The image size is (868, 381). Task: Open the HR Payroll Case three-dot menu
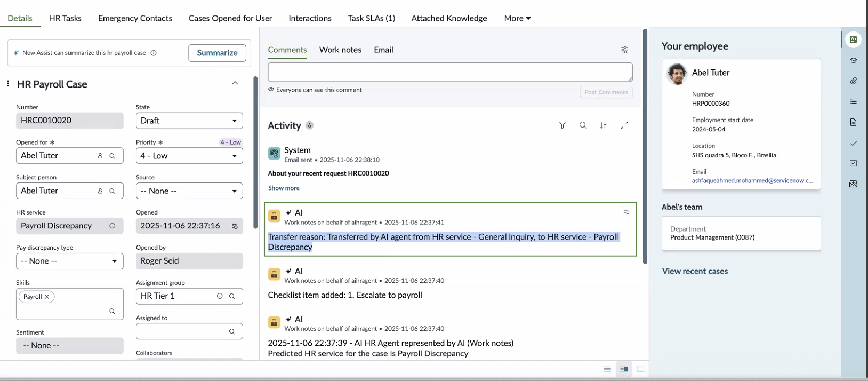pyautogui.click(x=8, y=84)
